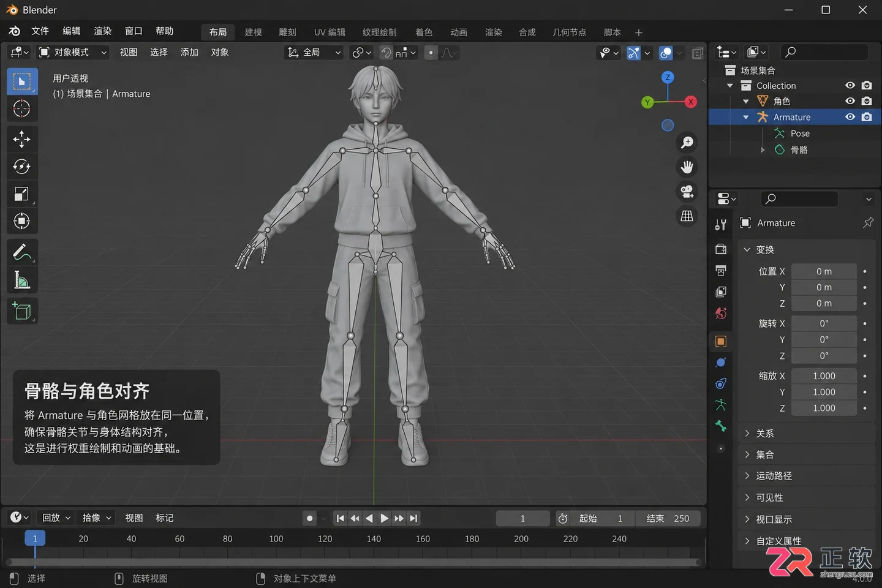
Task: Click the Z axis gizmo handle
Action: [x=668, y=77]
